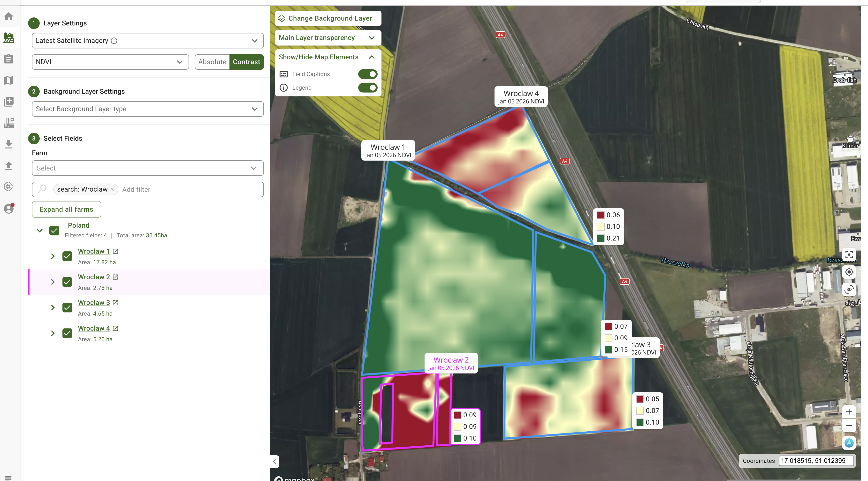The image size is (868, 481).
Task: Open the Wroclaw 2 field link
Action: coord(94,277)
